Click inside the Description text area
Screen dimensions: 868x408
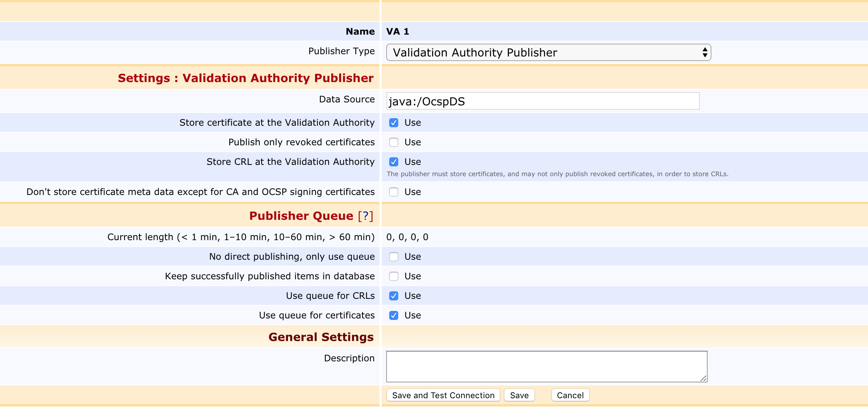pyautogui.click(x=546, y=366)
